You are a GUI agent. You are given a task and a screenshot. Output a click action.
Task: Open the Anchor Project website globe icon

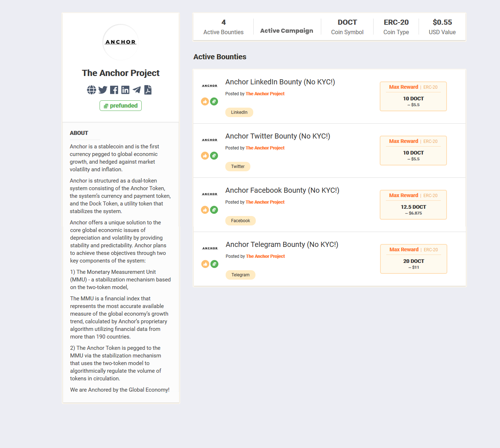92,90
